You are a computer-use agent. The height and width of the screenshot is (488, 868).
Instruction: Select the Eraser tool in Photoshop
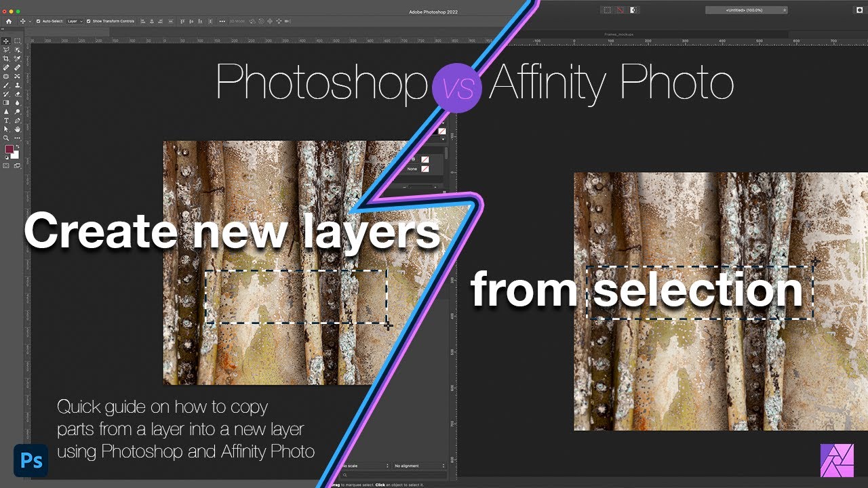(x=17, y=94)
